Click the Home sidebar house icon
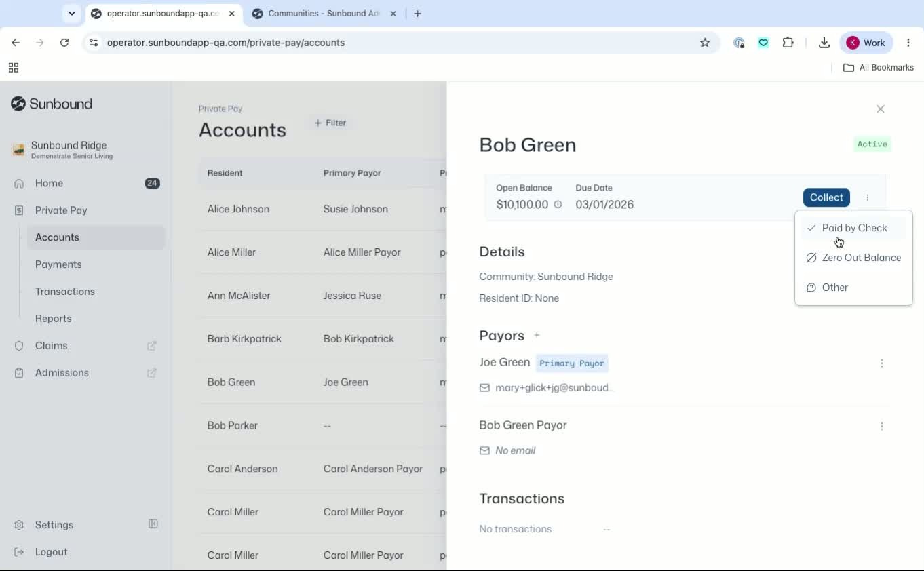Image resolution: width=924 pixels, height=571 pixels. [x=19, y=183]
